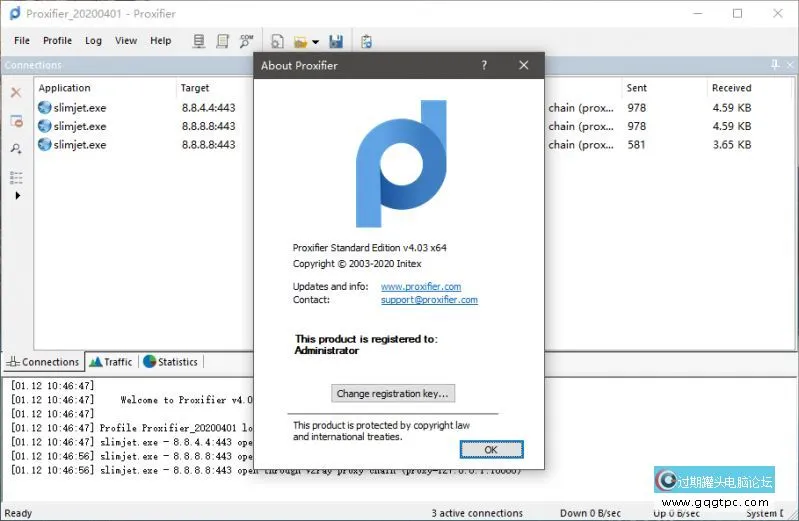Expand the dropdown arrow beside Open Profile
Viewport: 799px width, 521px height.
pyautogui.click(x=315, y=42)
